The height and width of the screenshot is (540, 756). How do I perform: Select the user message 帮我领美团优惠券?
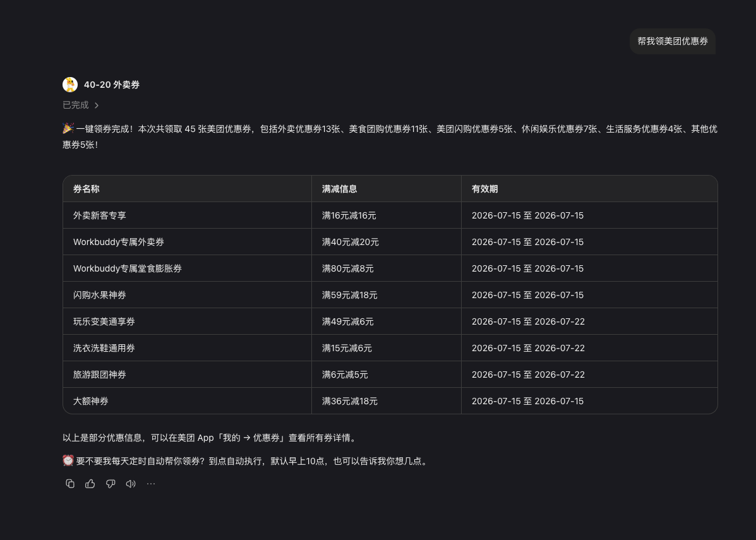673,42
